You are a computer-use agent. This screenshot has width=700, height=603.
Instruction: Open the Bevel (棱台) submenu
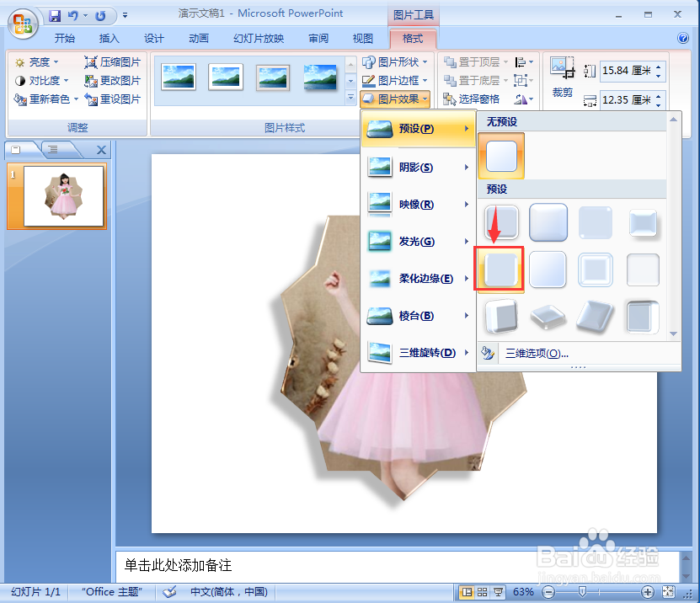click(418, 316)
